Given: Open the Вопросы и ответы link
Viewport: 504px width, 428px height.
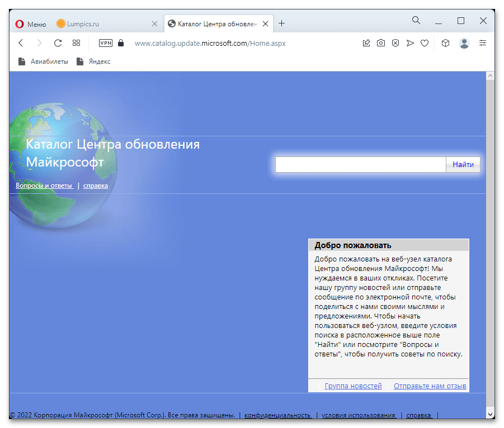Looking at the screenshot, I should point(44,186).
